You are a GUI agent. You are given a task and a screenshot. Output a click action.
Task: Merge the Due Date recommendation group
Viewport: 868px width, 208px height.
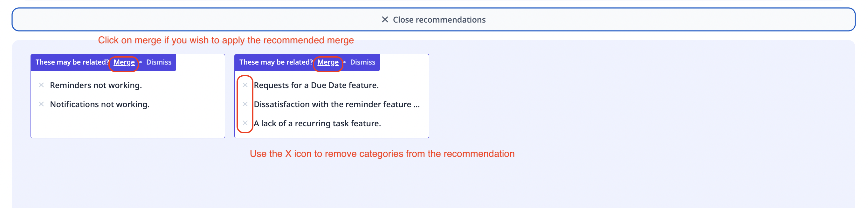click(328, 62)
